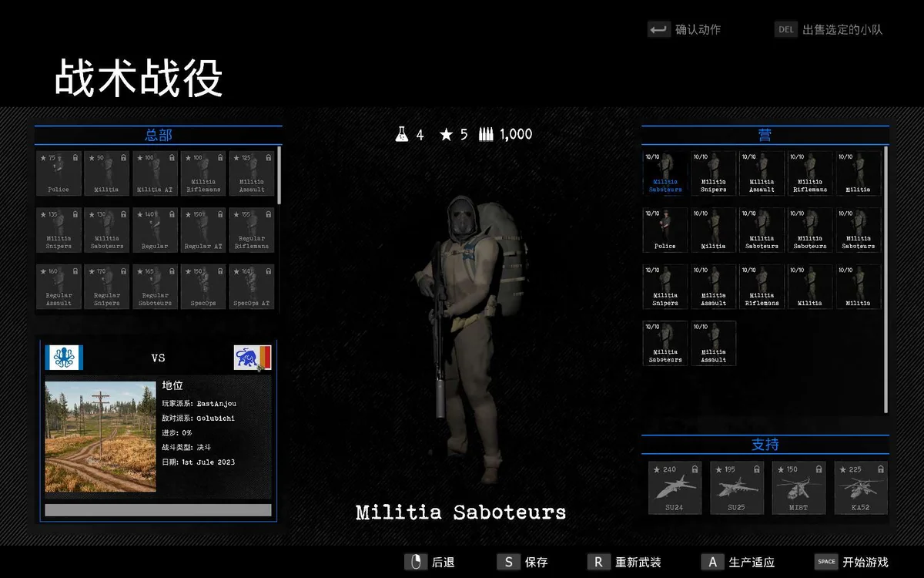Select the Militia Saboteurs squad in camp
The image size is (924, 578).
(665, 173)
